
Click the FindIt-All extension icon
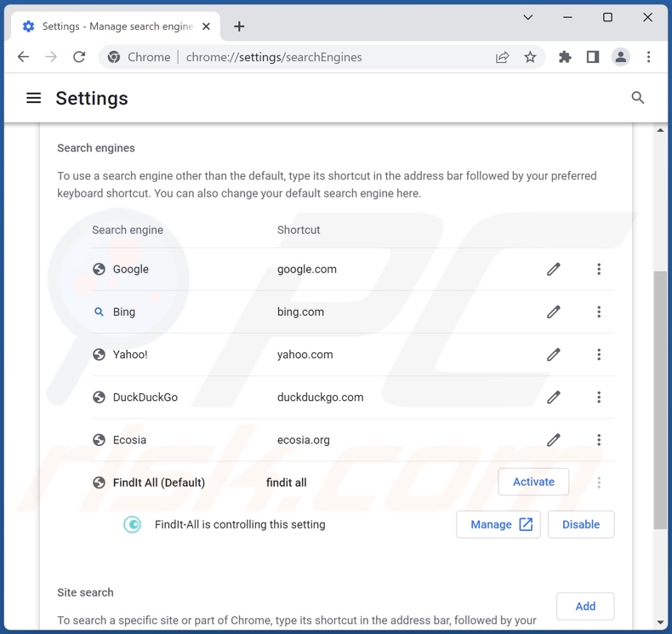click(x=133, y=525)
